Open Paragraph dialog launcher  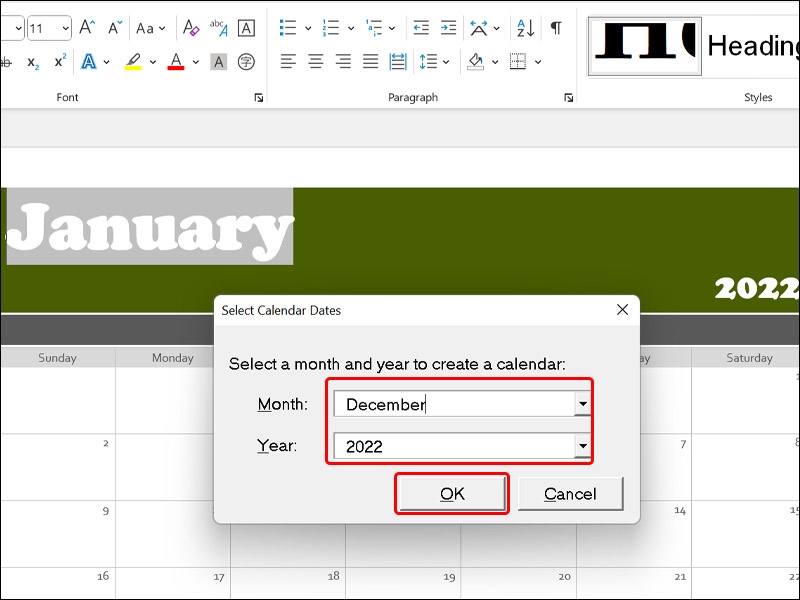click(568, 97)
